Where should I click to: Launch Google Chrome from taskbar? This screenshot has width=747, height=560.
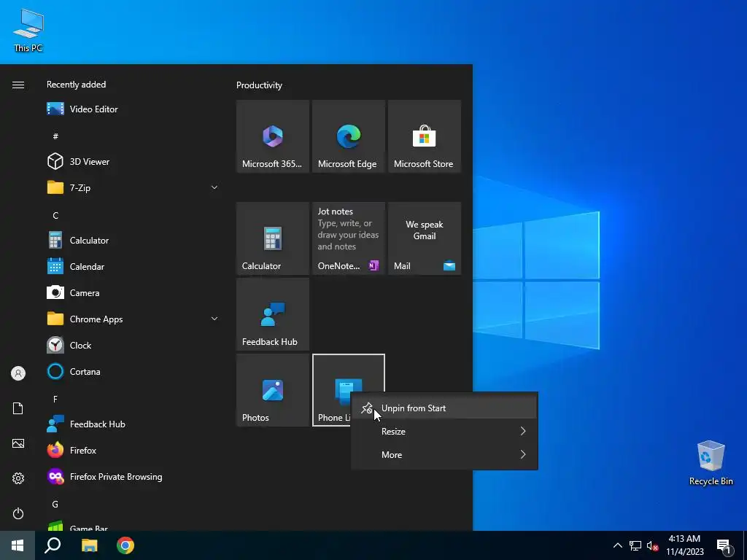click(125, 545)
